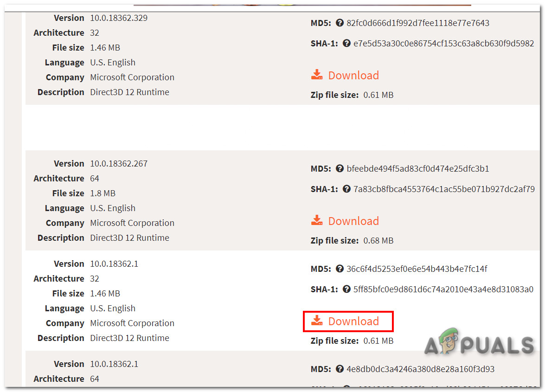Click download arrow icon for version 10.0.18362.267

point(317,220)
